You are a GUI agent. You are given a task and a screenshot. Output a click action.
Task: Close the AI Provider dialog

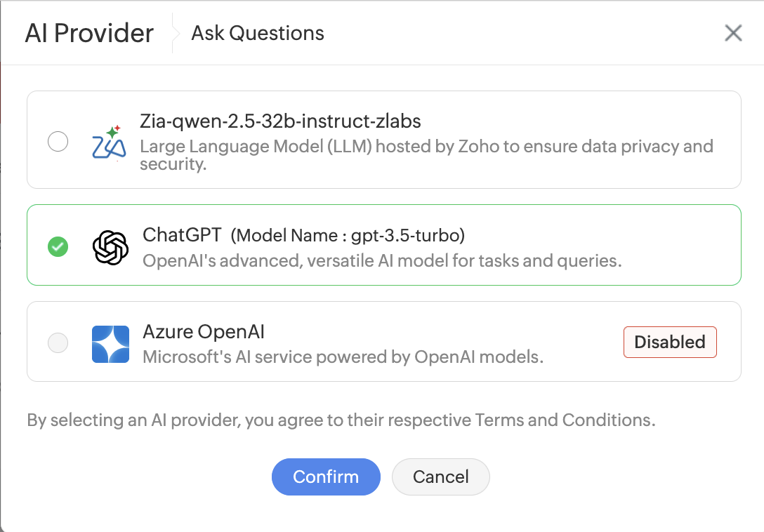[x=733, y=33]
